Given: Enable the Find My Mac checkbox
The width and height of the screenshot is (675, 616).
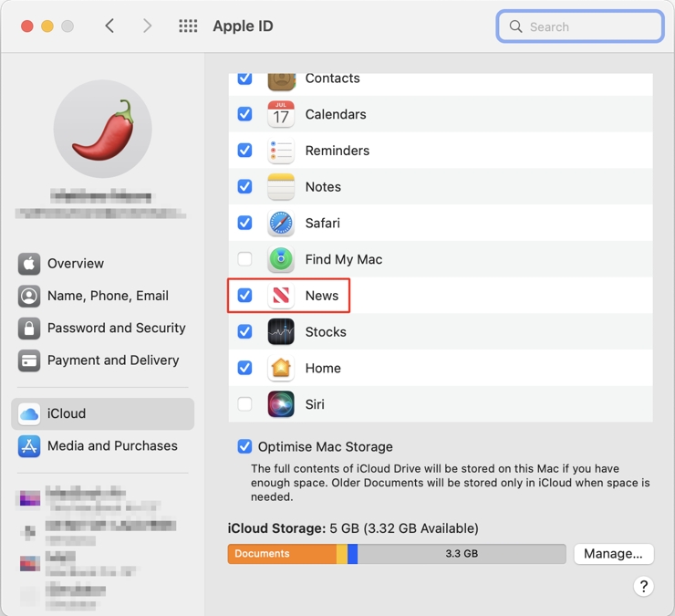Looking at the screenshot, I should point(245,259).
